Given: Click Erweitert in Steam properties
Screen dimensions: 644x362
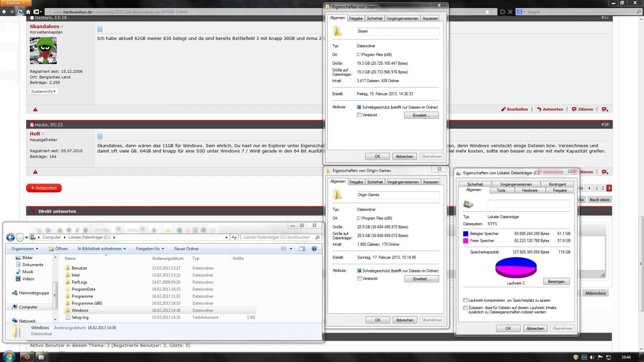Looking at the screenshot, I should (x=421, y=115).
